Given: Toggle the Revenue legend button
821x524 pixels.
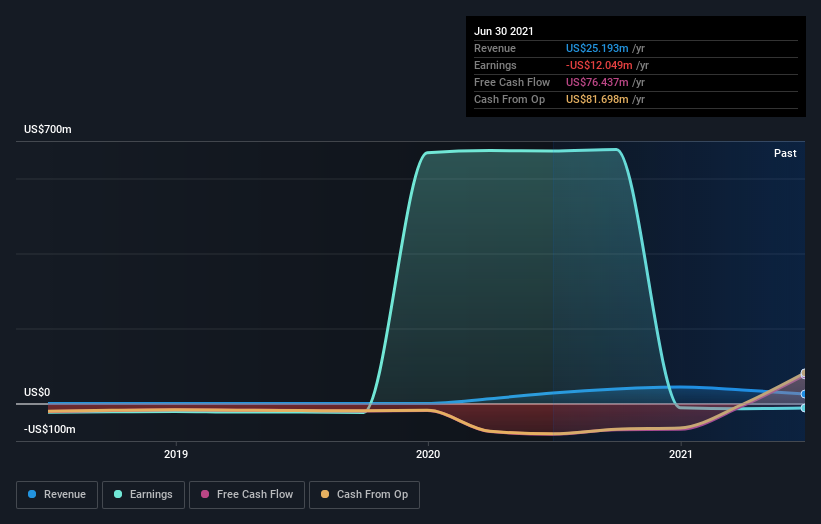Looking at the screenshot, I should (x=57, y=495).
